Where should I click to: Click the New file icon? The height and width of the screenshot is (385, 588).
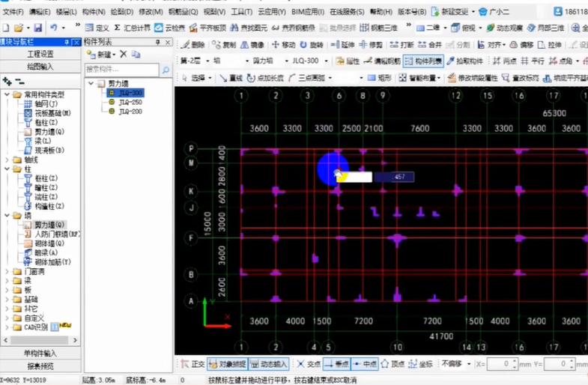[x=6, y=28]
